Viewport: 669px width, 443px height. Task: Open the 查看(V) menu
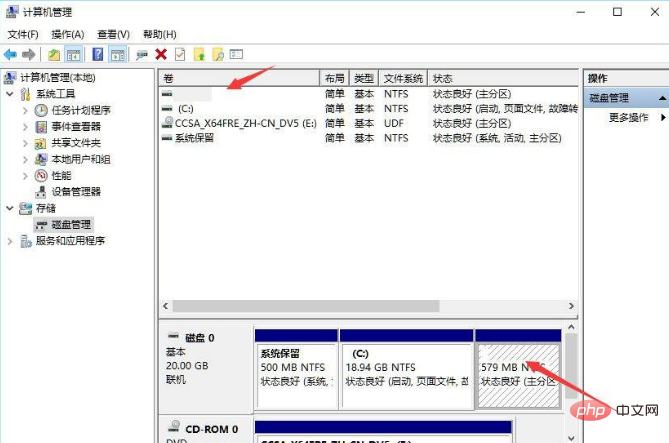[x=113, y=35]
